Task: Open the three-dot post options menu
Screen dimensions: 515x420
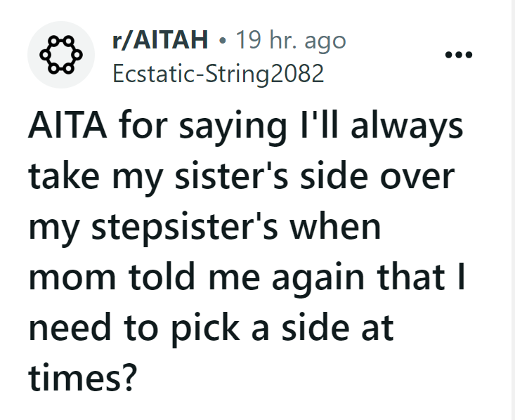Action: click(x=460, y=55)
